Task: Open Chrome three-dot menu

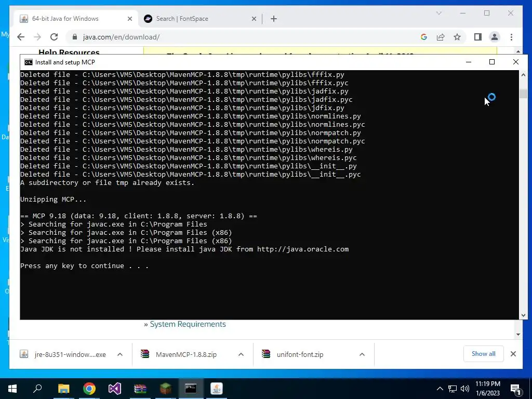Action: click(x=511, y=37)
